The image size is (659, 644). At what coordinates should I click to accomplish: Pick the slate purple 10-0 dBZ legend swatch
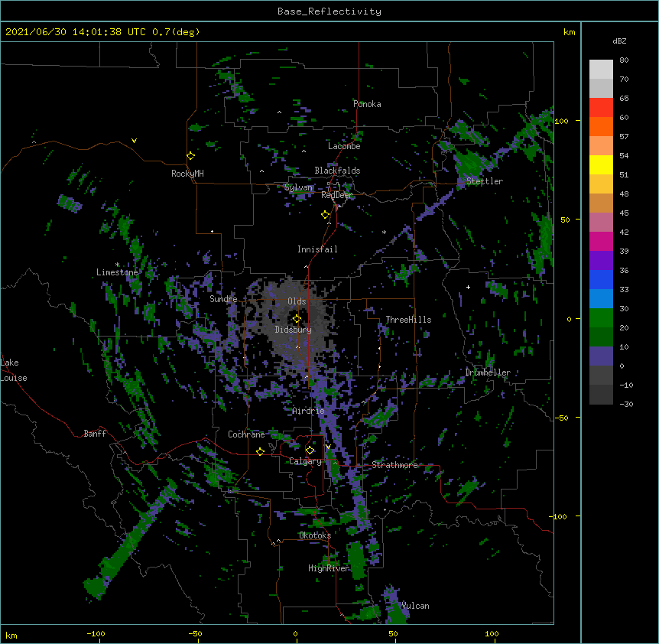click(x=601, y=356)
